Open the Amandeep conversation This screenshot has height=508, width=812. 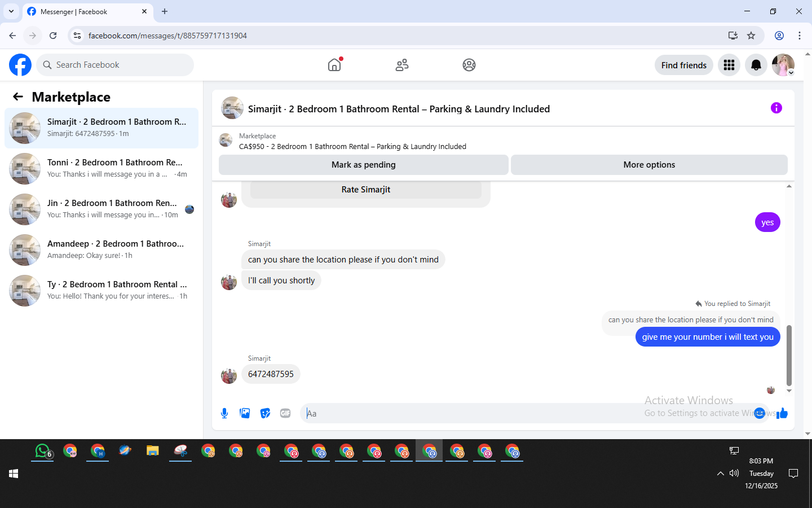pos(101,250)
